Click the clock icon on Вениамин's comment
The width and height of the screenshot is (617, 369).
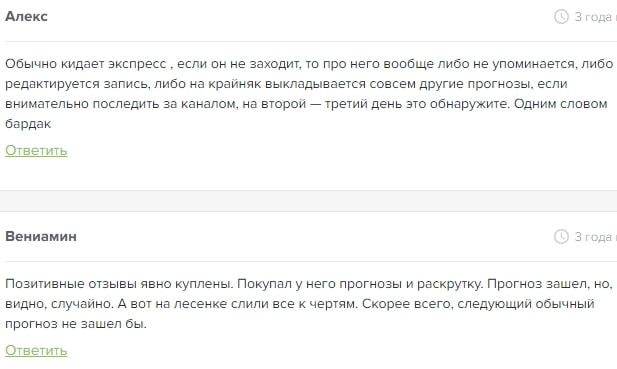pyautogui.click(x=561, y=236)
